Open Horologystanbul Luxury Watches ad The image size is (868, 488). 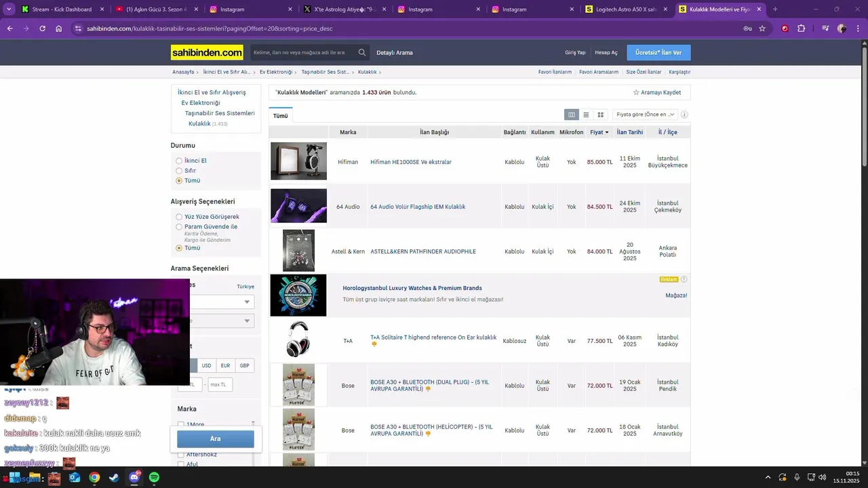pyautogui.click(x=412, y=288)
